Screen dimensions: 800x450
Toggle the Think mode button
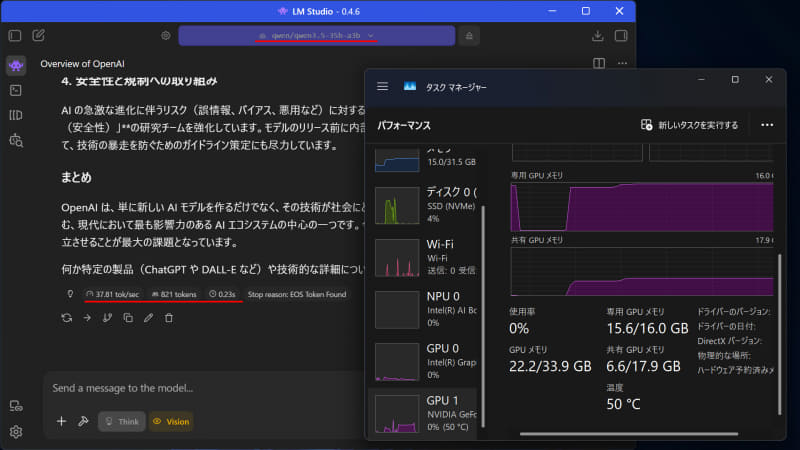[x=121, y=421]
